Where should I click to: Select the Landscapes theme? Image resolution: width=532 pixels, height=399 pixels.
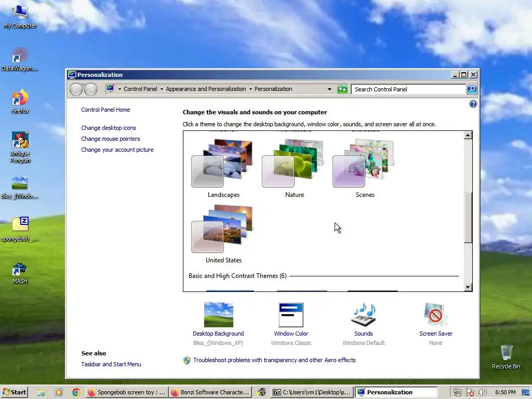click(x=223, y=169)
